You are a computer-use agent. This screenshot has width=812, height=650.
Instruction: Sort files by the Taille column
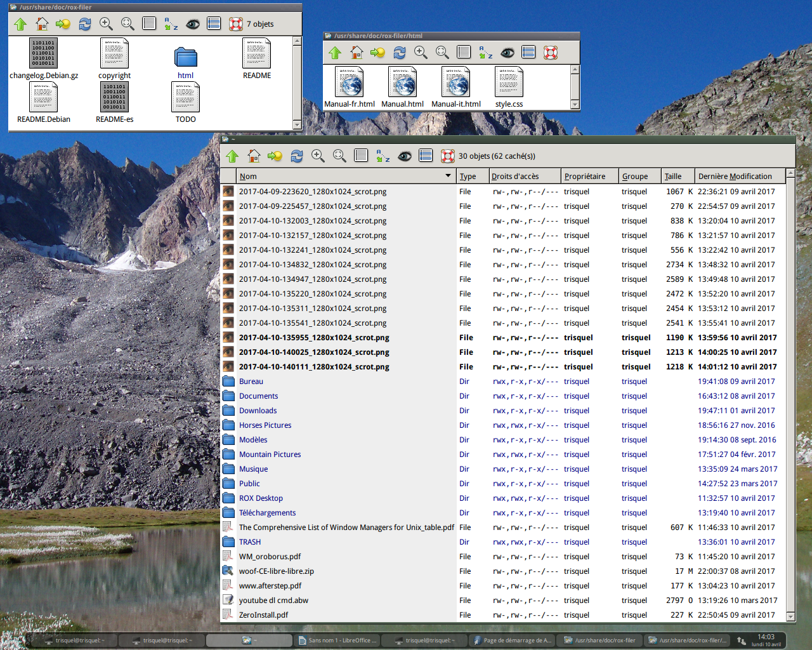click(674, 176)
